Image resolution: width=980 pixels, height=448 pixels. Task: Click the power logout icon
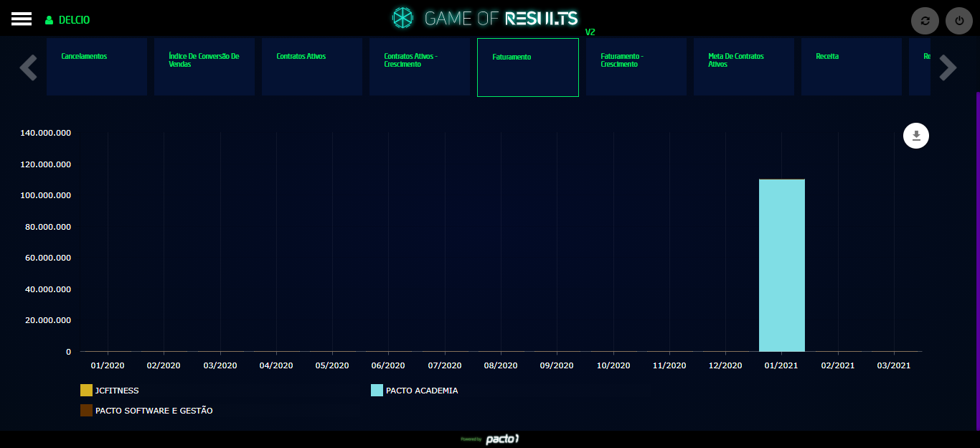coord(959,21)
